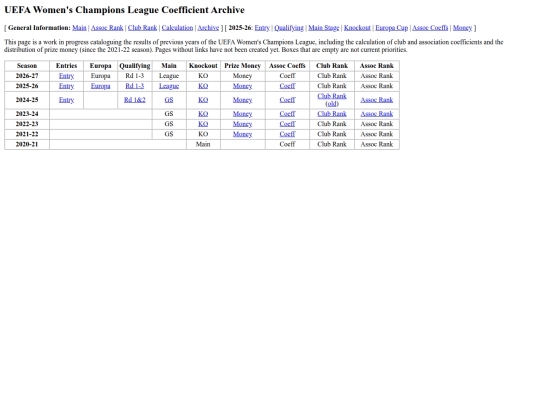
Task: Open the Coeff link for season 2022-23
Action: [x=287, y=124]
